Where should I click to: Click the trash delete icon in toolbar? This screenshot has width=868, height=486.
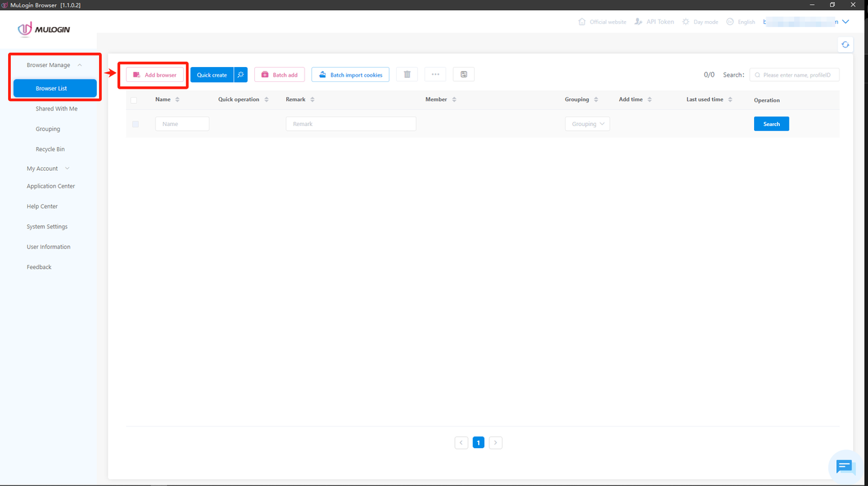point(407,75)
